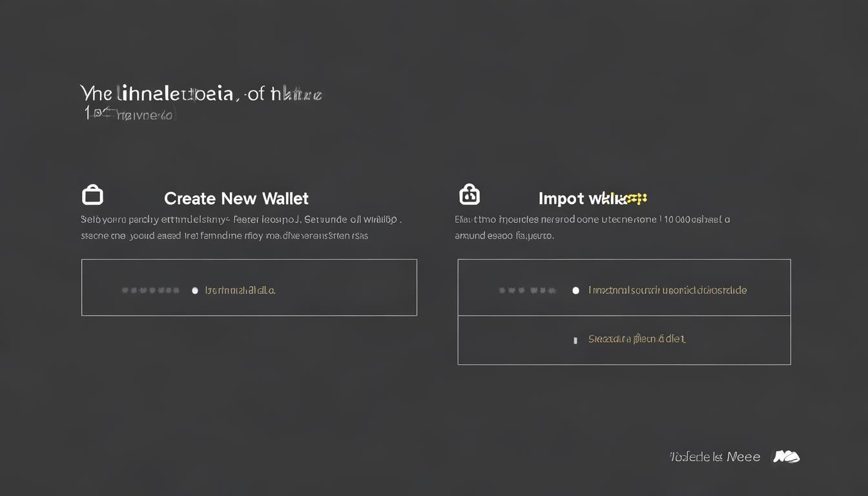This screenshot has width=868, height=496.
Task: Click the bag icon beside Create New Wallet
Action: [x=92, y=194]
